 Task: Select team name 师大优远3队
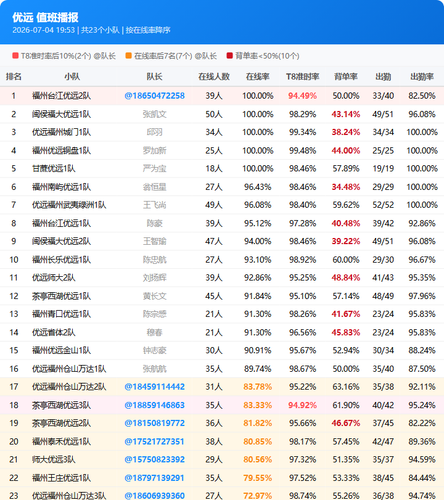54,460
